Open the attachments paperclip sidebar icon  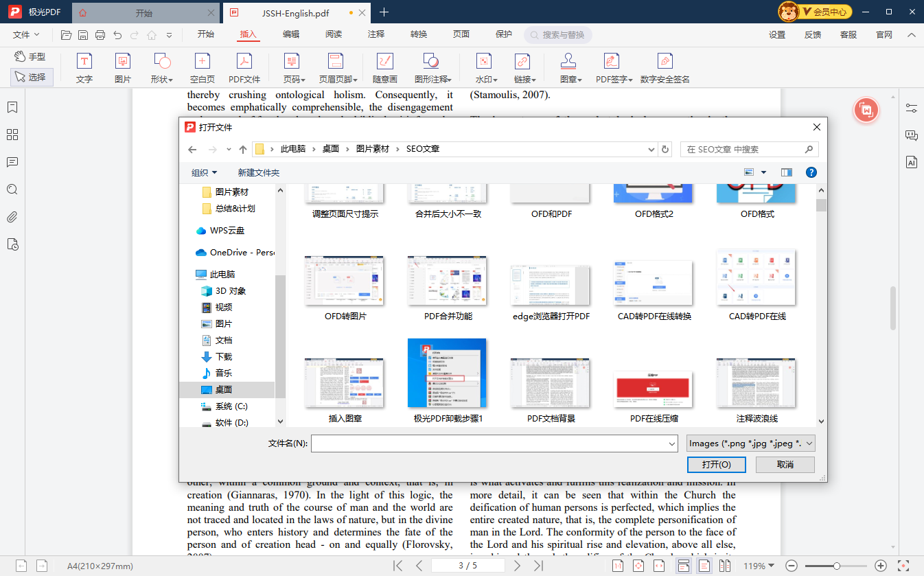(x=12, y=217)
